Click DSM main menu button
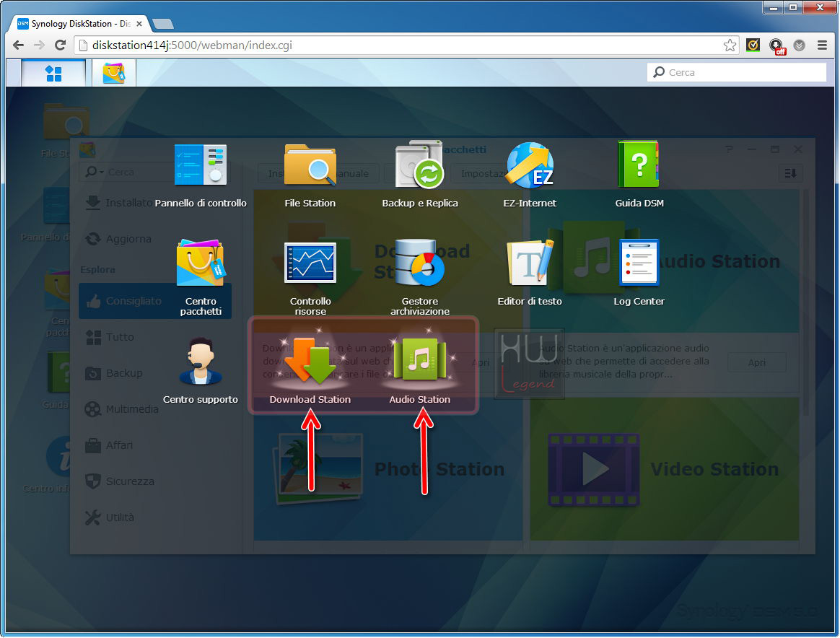The width and height of the screenshot is (840, 638). click(53, 73)
